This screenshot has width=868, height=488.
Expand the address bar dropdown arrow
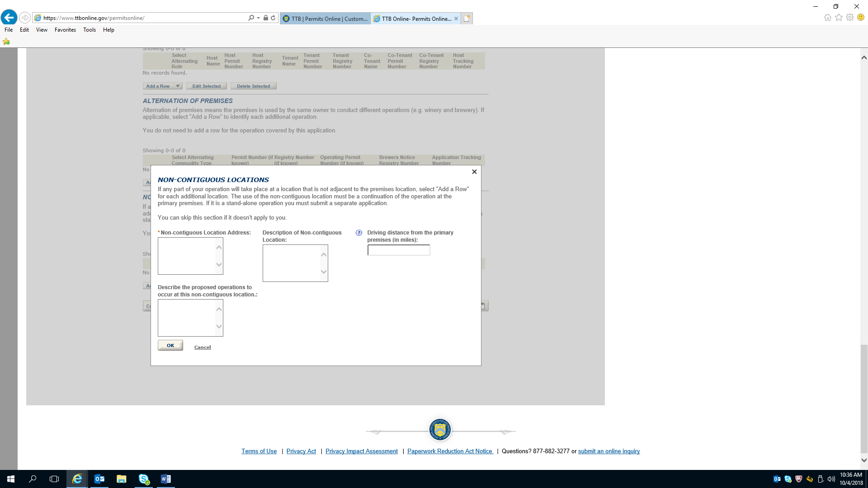[x=258, y=18]
